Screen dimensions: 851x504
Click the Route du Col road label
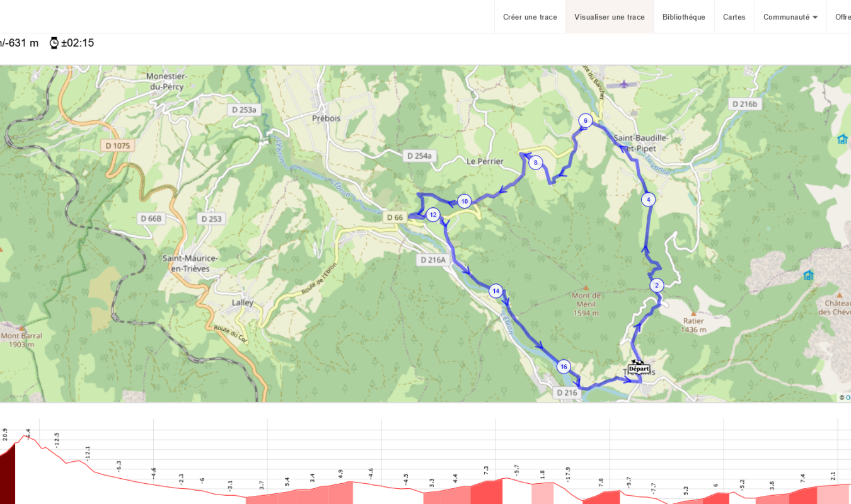click(229, 333)
